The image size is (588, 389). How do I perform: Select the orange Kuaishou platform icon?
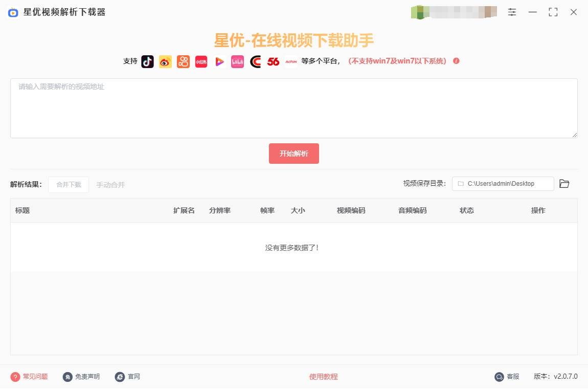tap(183, 61)
